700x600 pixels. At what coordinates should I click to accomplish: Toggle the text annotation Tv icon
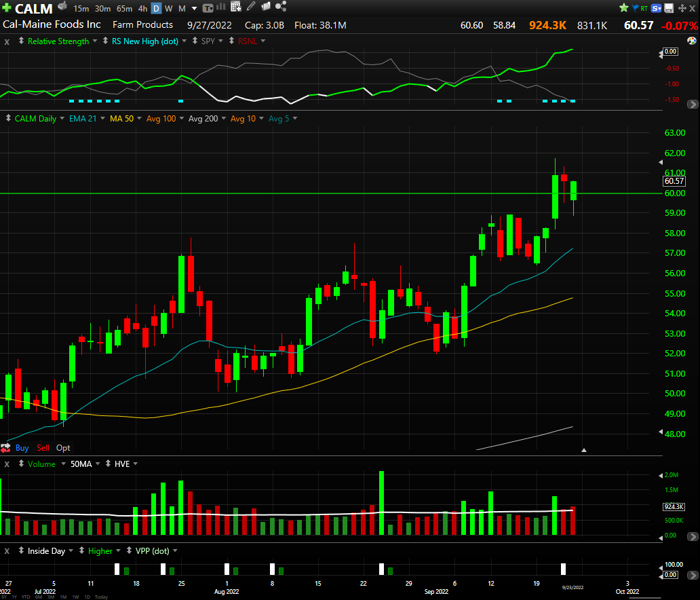(208, 8)
